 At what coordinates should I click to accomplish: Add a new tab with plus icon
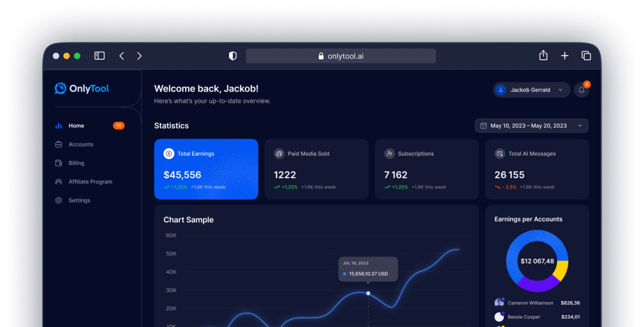click(x=565, y=56)
